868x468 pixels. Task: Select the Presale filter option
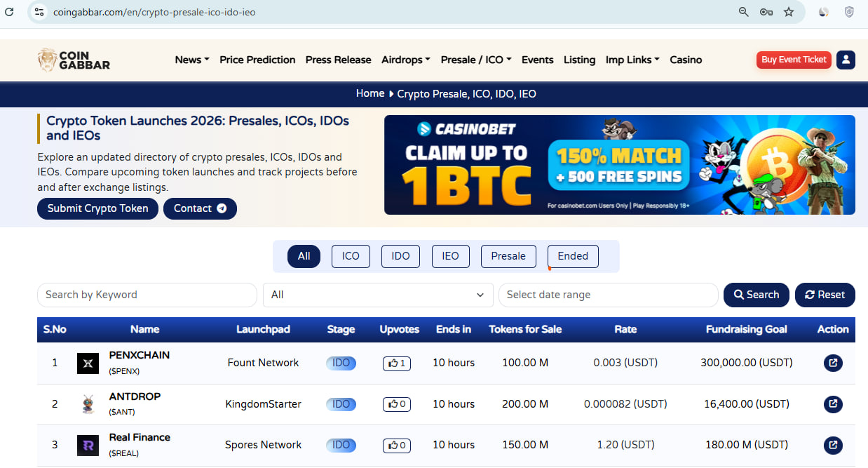[x=508, y=256]
